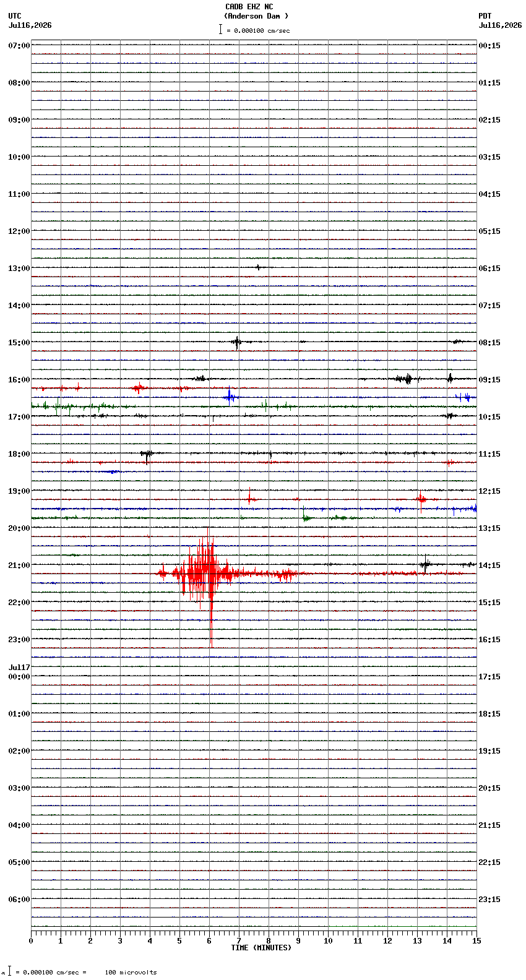Click the 'Jul16,2026' date under UTC

[30, 25]
